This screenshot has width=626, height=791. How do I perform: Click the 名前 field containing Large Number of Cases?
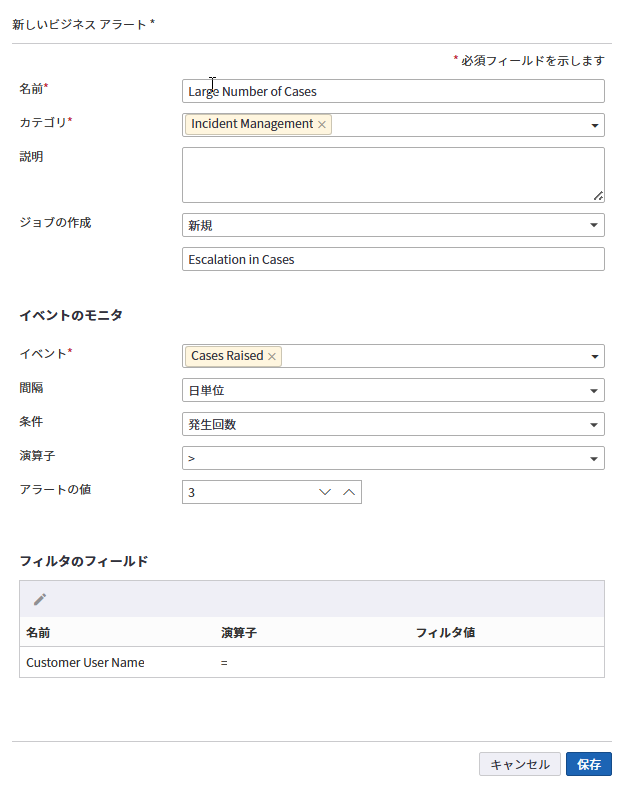[x=393, y=91]
